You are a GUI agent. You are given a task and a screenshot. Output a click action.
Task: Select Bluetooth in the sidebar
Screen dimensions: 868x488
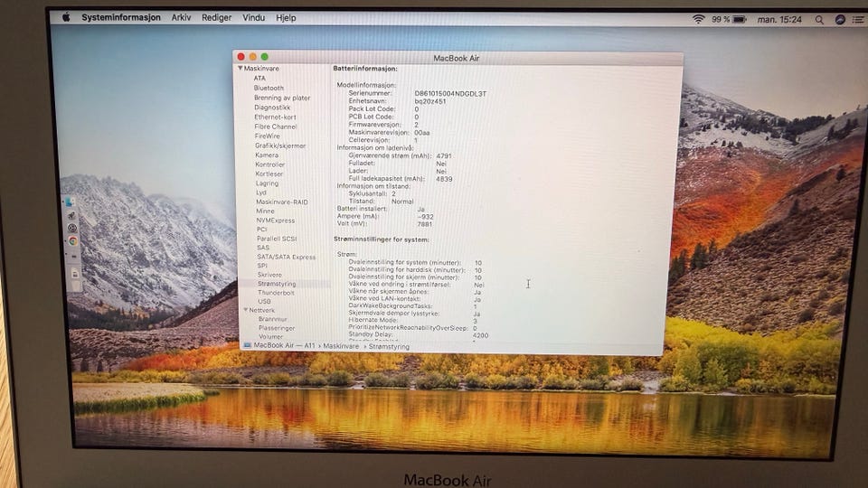click(x=269, y=88)
